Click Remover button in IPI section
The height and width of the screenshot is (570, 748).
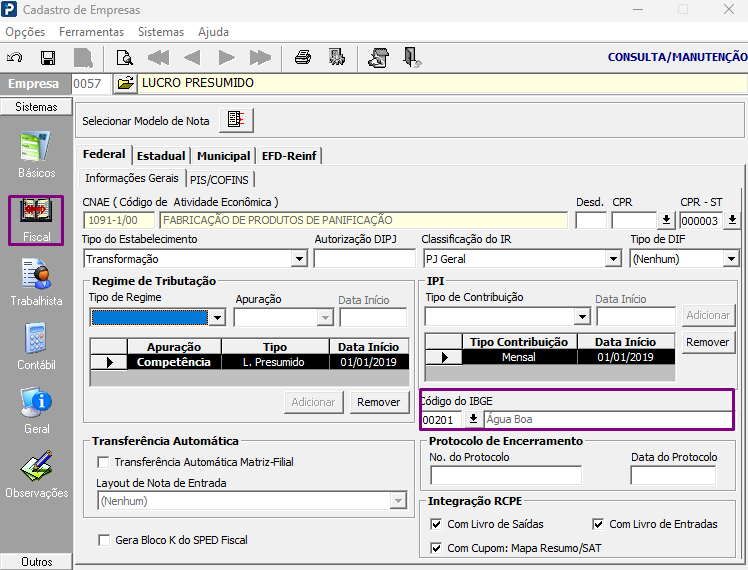pyautogui.click(x=707, y=342)
